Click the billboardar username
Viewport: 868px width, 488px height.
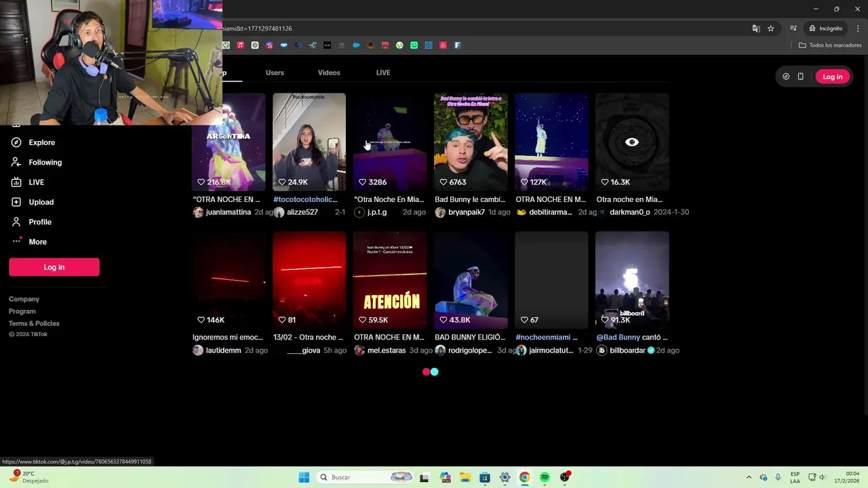point(627,350)
